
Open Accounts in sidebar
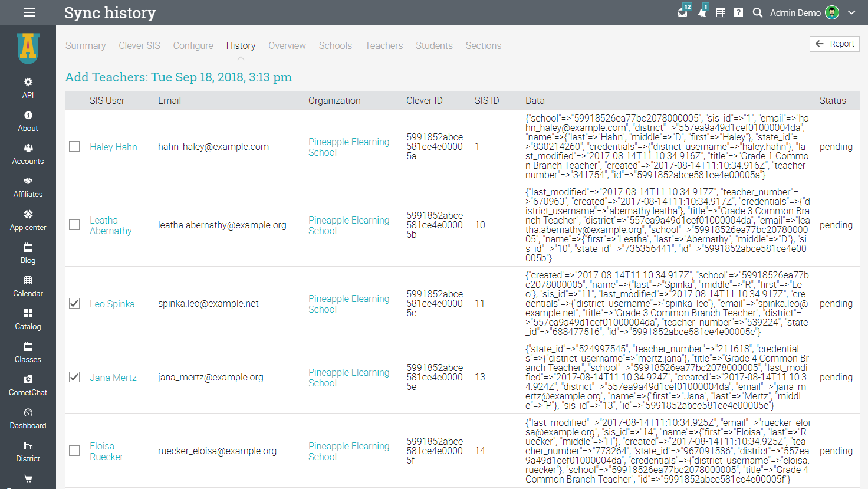point(28,154)
